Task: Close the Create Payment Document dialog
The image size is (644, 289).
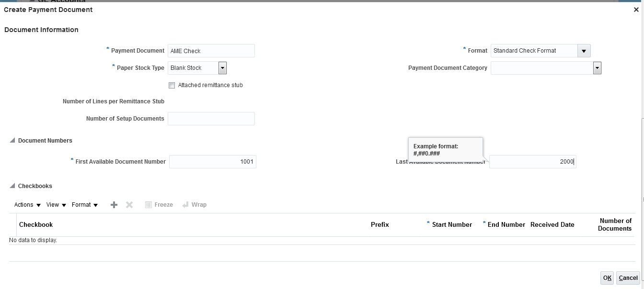Action: tap(636, 10)
